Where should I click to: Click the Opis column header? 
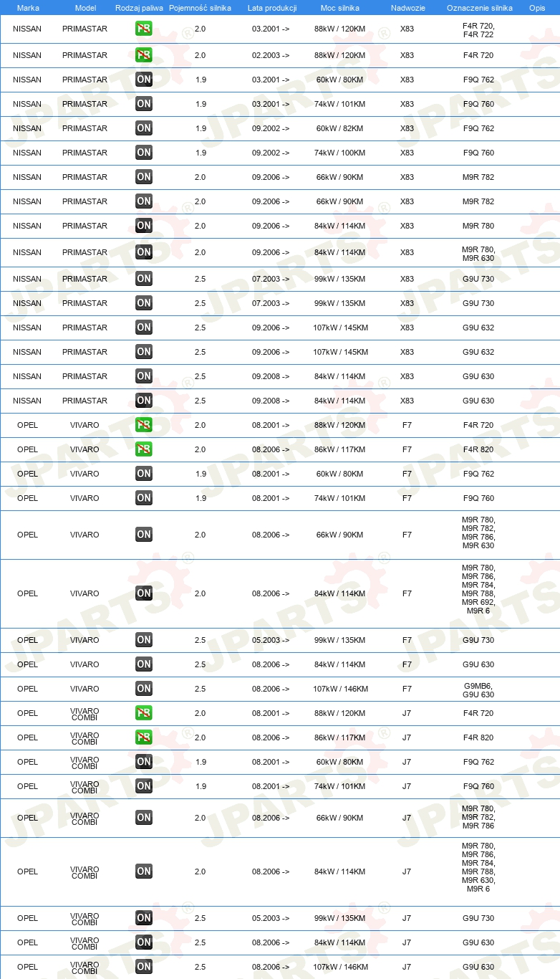coord(537,8)
